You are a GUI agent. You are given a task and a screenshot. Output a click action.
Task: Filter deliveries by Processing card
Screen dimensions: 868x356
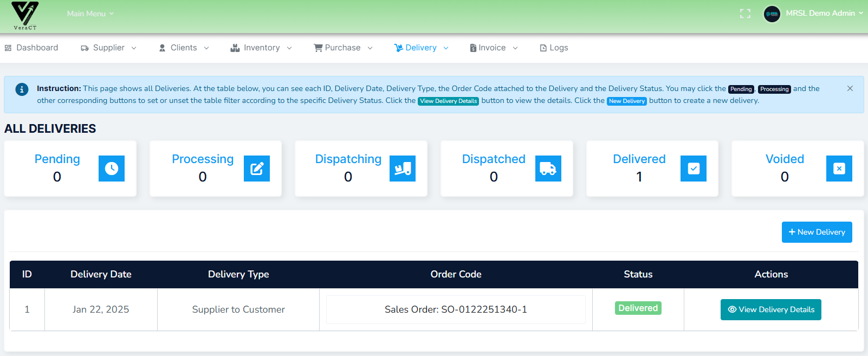(216, 169)
